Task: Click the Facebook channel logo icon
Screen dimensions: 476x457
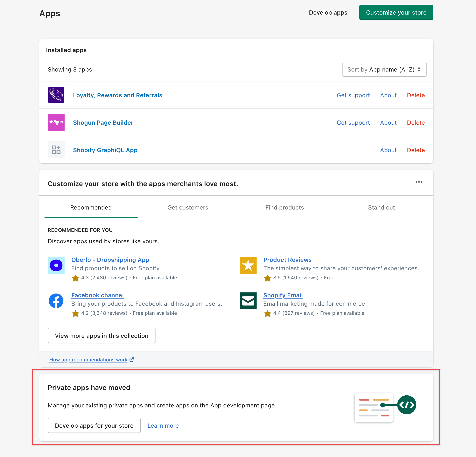Action: point(56,301)
